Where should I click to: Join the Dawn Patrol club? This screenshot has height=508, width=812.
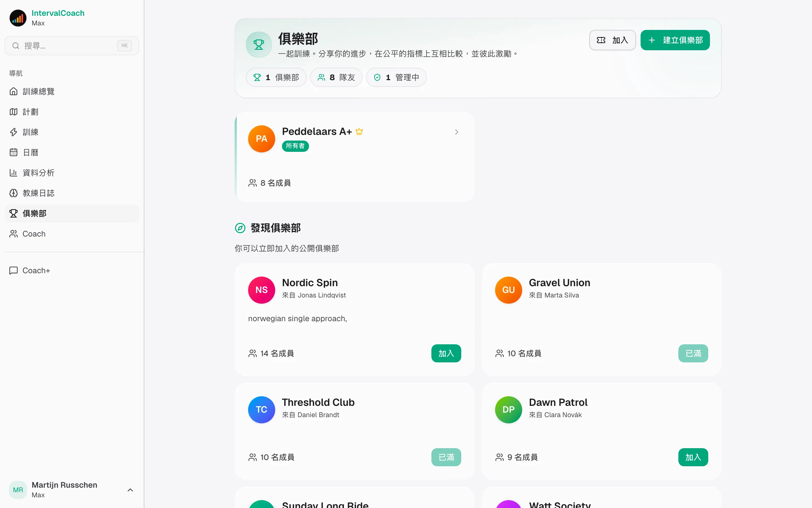tap(693, 457)
